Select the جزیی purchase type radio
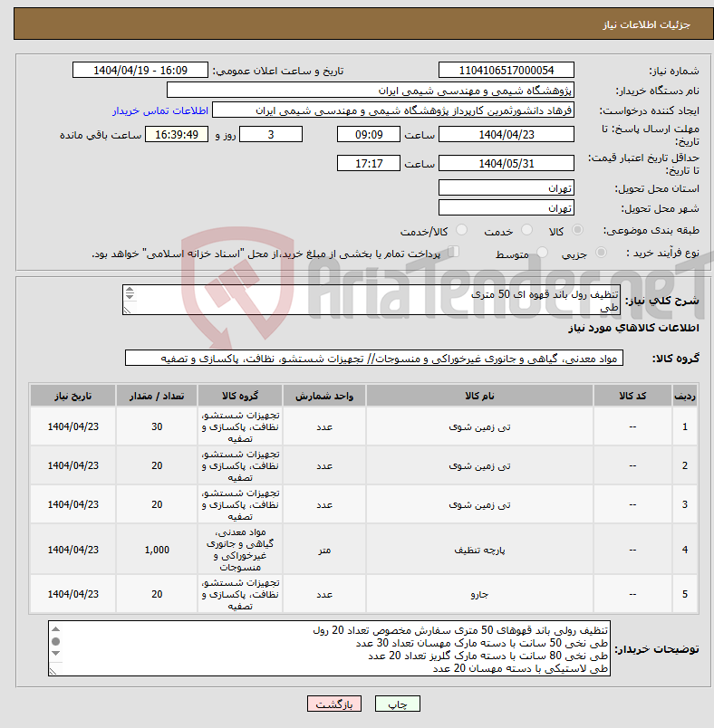 point(601,253)
